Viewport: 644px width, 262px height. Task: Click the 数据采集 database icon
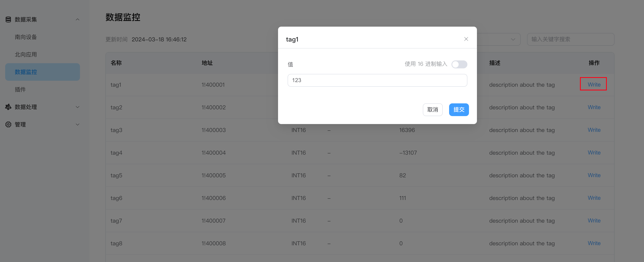(8, 19)
